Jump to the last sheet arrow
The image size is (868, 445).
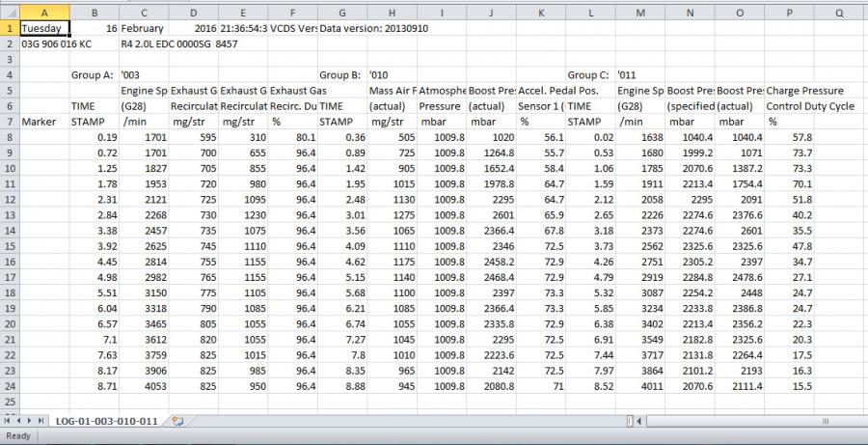[41, 421]
